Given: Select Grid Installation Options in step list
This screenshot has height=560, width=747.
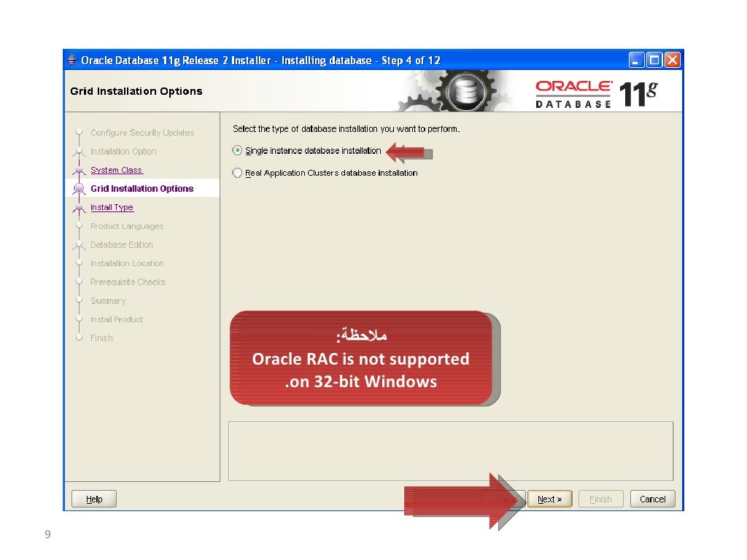Looking at the screenshot, I should pyautogui.click(x=142, y=189).
